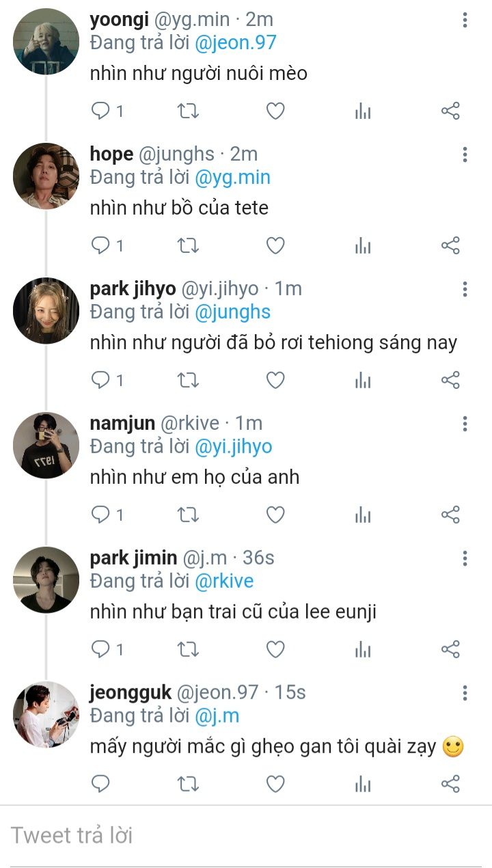This screenshot has width=492, height=868.
Task: Tap the Tweet trả lời input field
Action: [246, 835]
